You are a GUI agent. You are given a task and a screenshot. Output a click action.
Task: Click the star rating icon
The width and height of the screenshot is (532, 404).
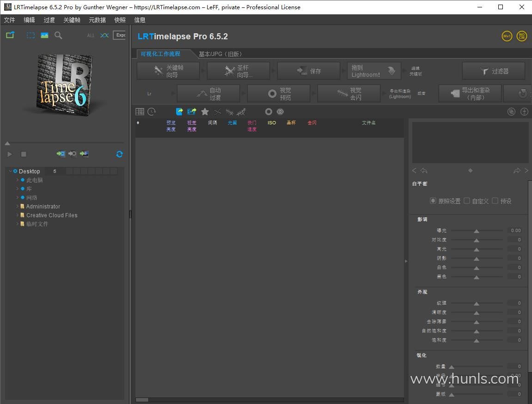click(x=205, y=111)
